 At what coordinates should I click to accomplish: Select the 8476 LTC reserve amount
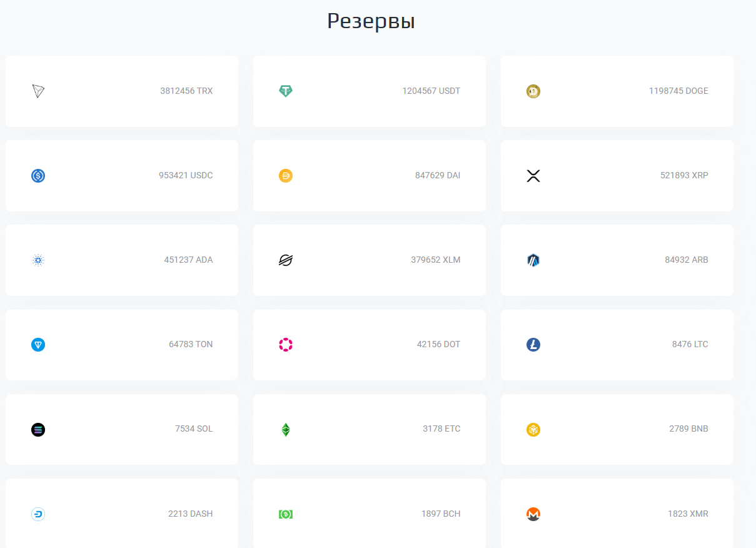tap(690, 345)
